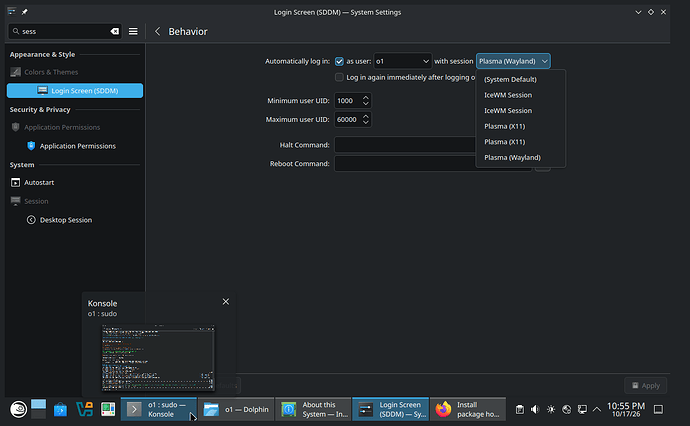
Task: Launch Discover software center from taskbar
Action: pyautogui.click(x=60, y=410)
